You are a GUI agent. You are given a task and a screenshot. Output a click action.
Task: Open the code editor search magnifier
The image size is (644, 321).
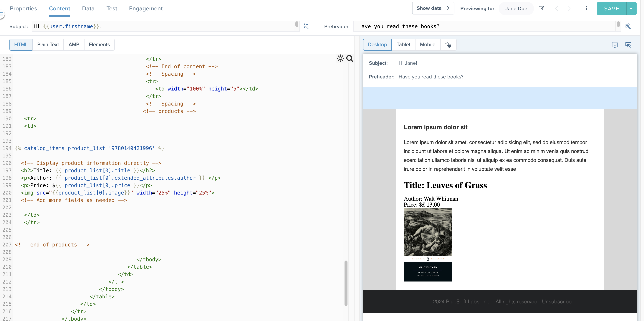(350, 58)
